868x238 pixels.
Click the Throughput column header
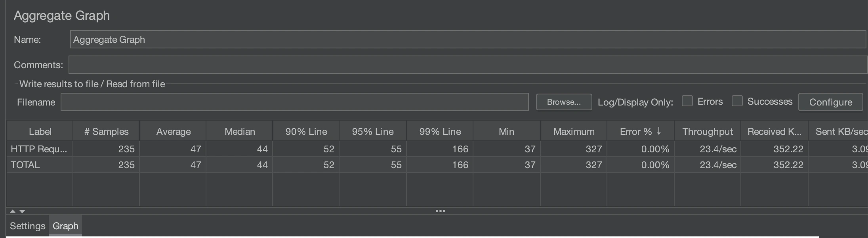(x=707, y=132)
